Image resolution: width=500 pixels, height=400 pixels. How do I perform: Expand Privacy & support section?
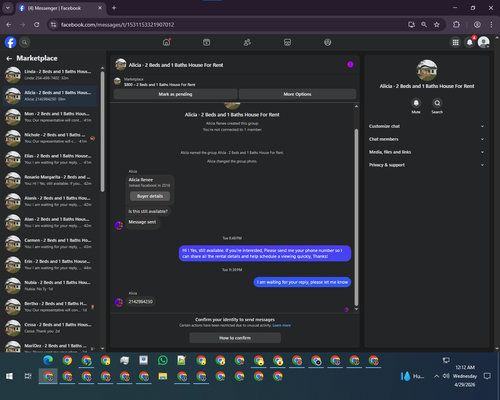[426, 165]
